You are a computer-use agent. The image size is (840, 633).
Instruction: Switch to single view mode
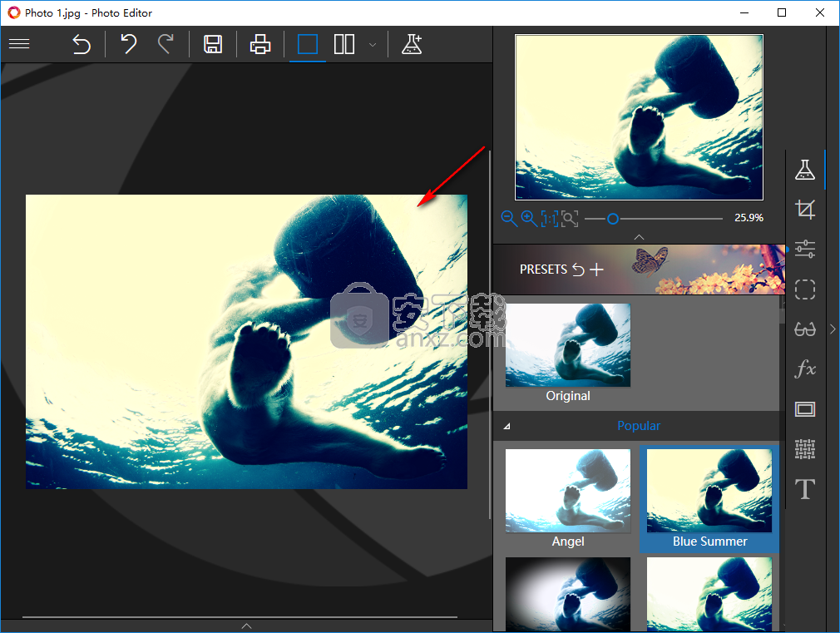[x=308, y=44]
